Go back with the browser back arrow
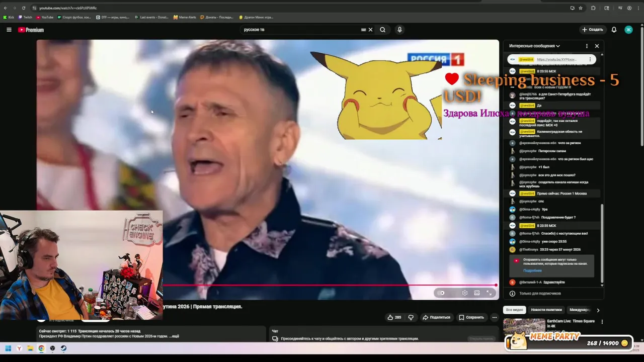 tap(6, 8)
